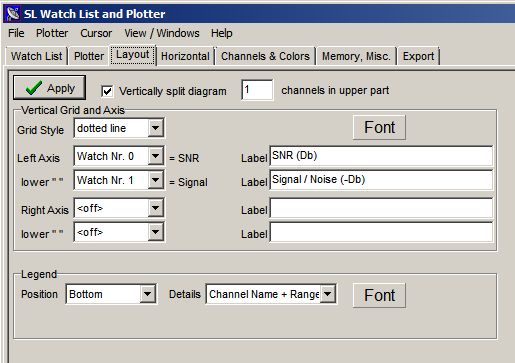
Task: Click the '= Signal' text beside lower axis
Action: [x=188, y=182]
